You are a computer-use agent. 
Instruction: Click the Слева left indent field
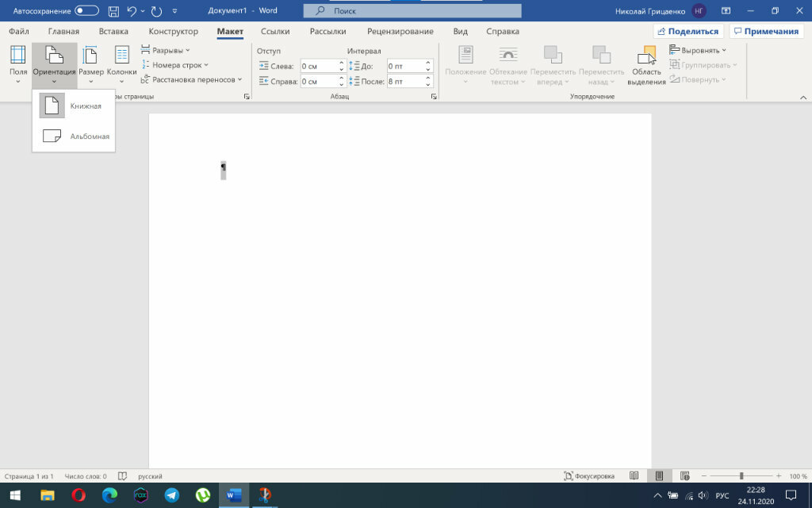point(318,66)
